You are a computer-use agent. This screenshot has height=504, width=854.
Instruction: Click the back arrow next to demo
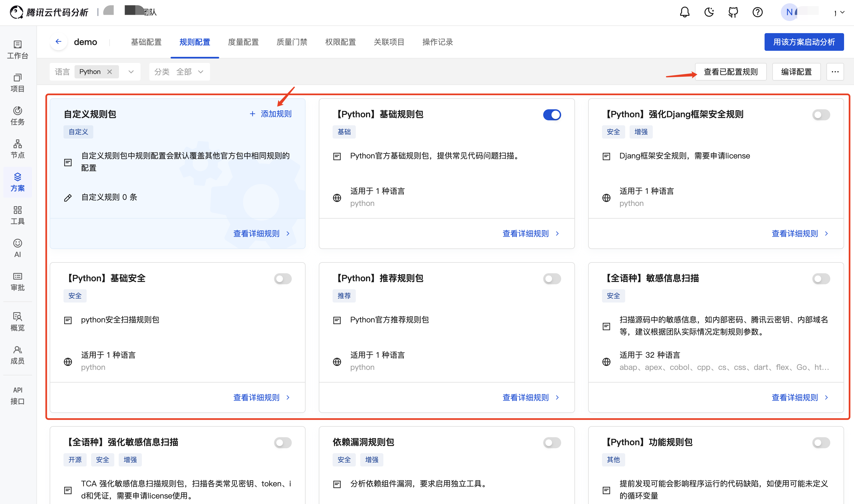[59, 41]
